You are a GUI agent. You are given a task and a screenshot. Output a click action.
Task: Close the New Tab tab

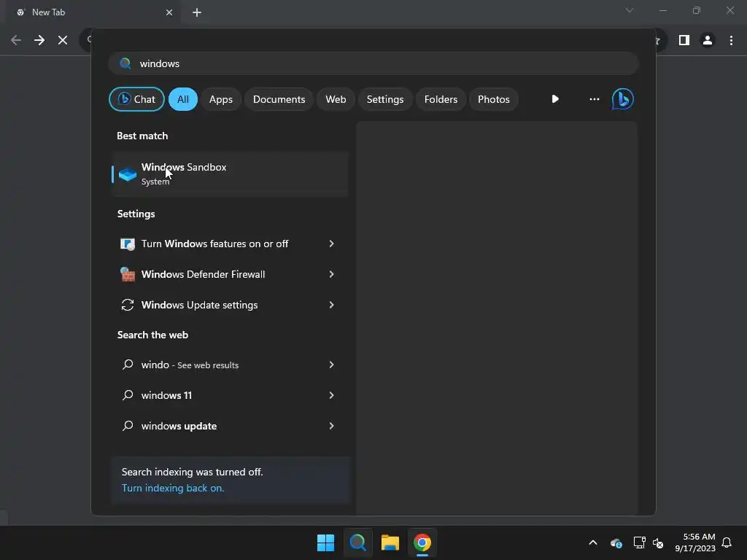pyautogui.click(x=169, y=12)
